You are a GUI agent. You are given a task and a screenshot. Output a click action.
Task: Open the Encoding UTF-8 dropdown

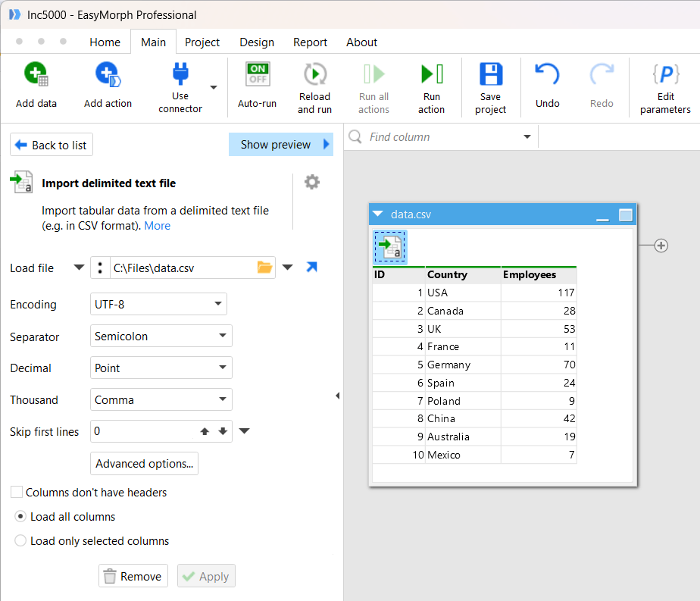[x=158, y=304]
